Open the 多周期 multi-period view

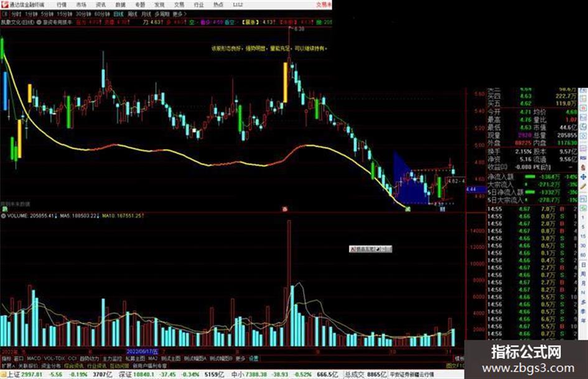(162, 14)
